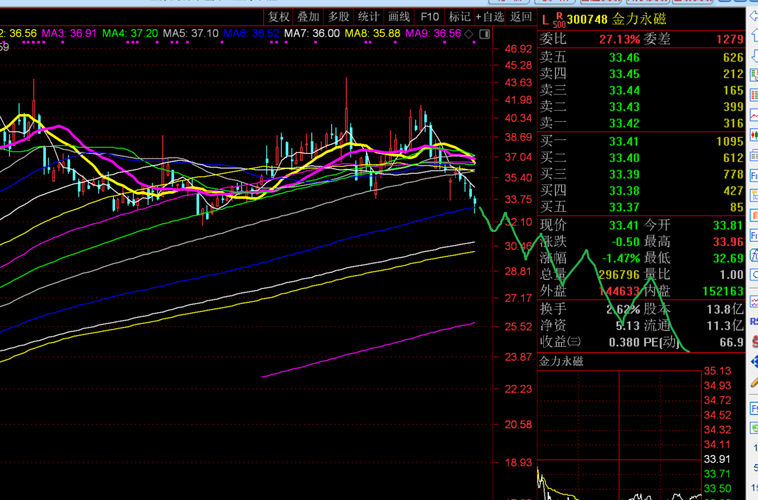Screen dimensions: 758x500
Task: Select the MA5: 37.10 legend label
Action: click(190, 33)
